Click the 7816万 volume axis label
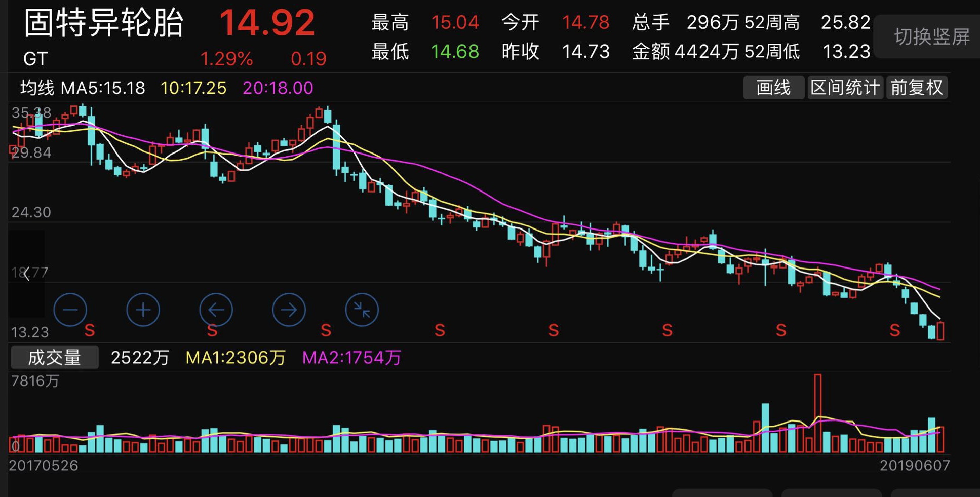The image size is (980, 497). 35,381
